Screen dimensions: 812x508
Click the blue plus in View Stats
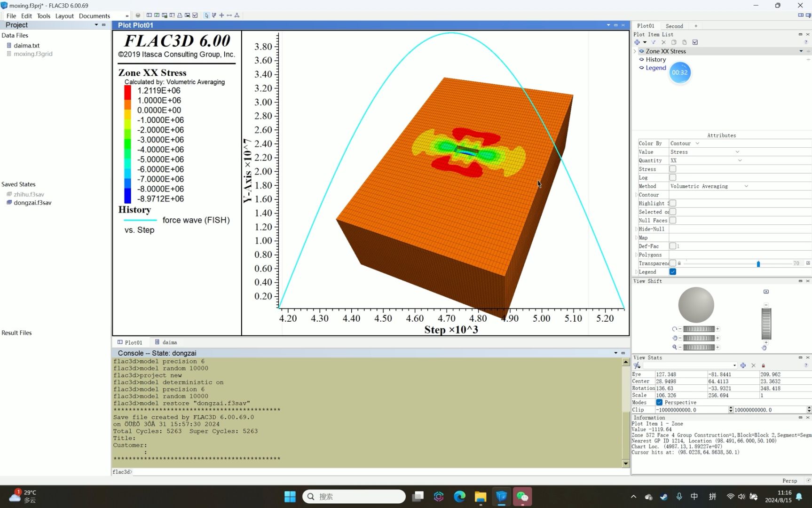743,365
